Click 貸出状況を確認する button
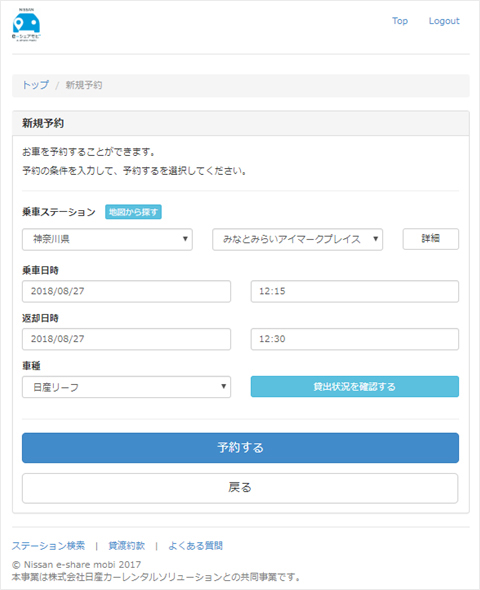 click(x=355, y=386)
